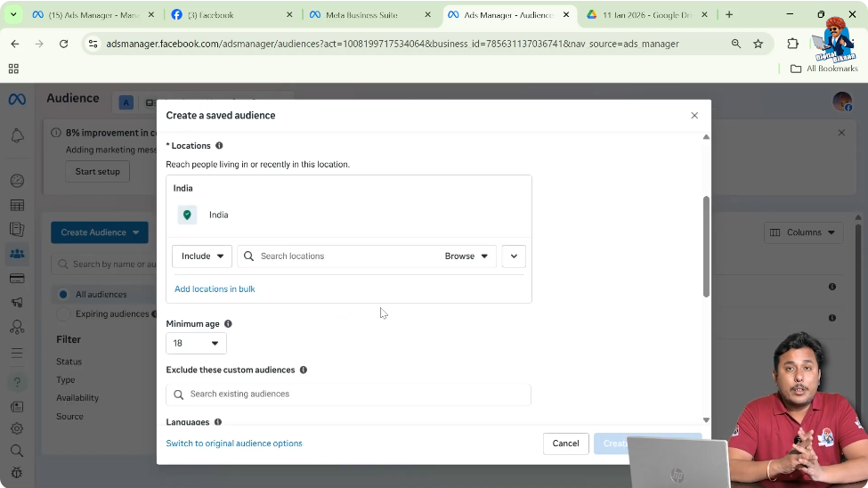Click the Start setup button
868x488 pixels.
(97, 171)
